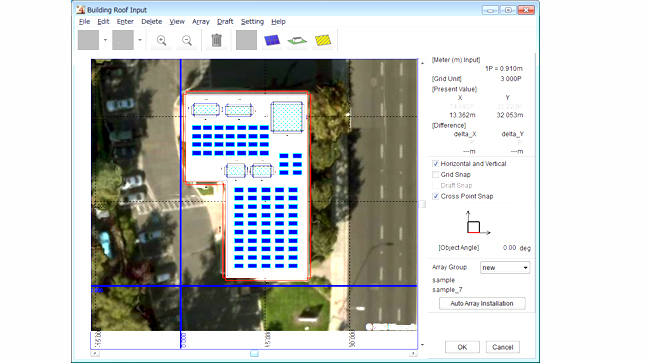Viewport: 646px width, 363px height.
Task: Open dropdown arrow beside first gray button
Action: pyautogui.click(x=105, y=40)
